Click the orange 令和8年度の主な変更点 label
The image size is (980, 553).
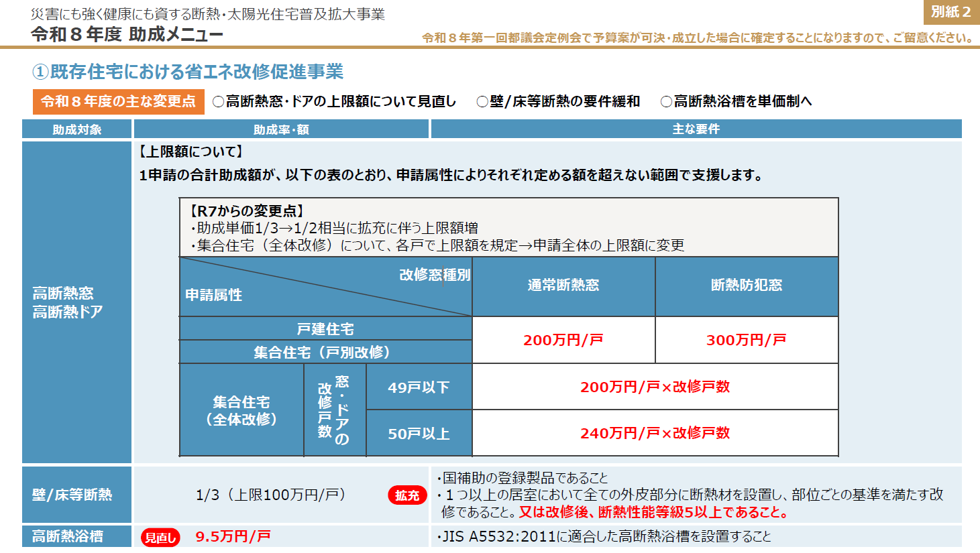(x=118, y=102)
